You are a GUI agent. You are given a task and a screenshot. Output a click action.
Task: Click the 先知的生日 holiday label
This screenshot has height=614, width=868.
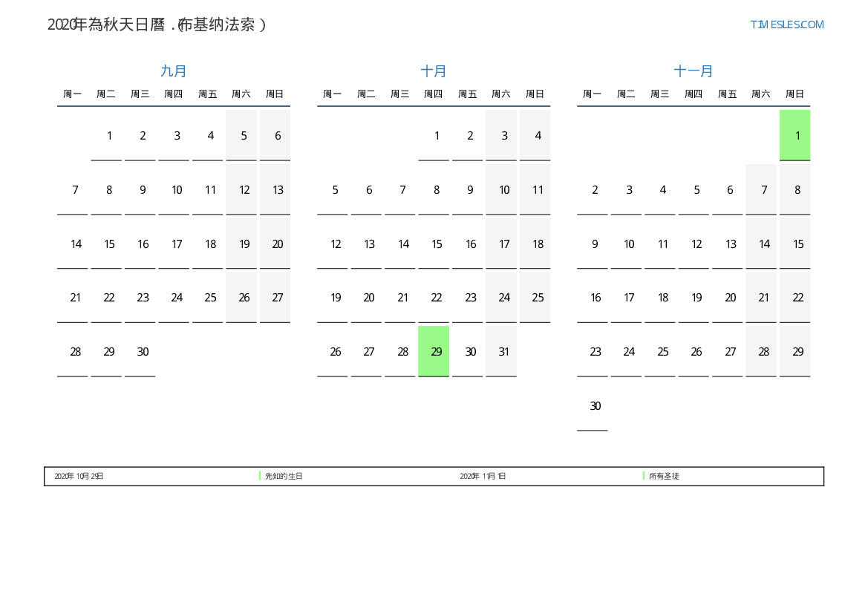point(284,476)
